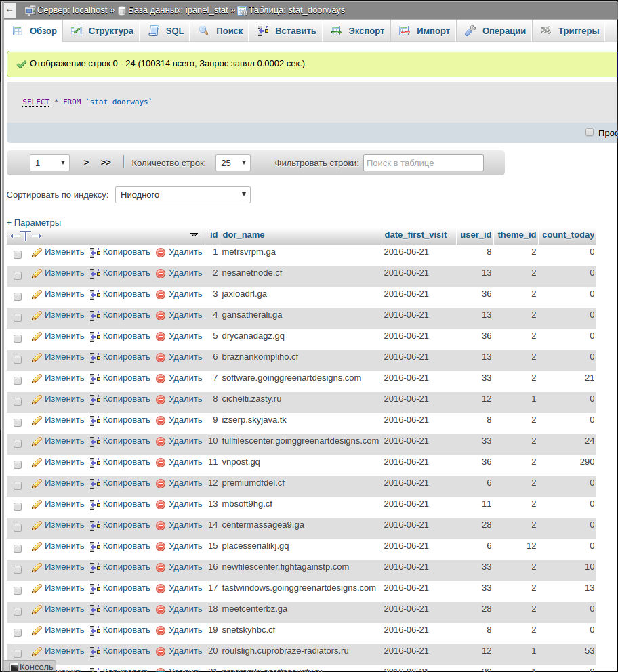618x672 pixels.
Task: Sort by dor_name column header
Action: click(x=243, y=235)
